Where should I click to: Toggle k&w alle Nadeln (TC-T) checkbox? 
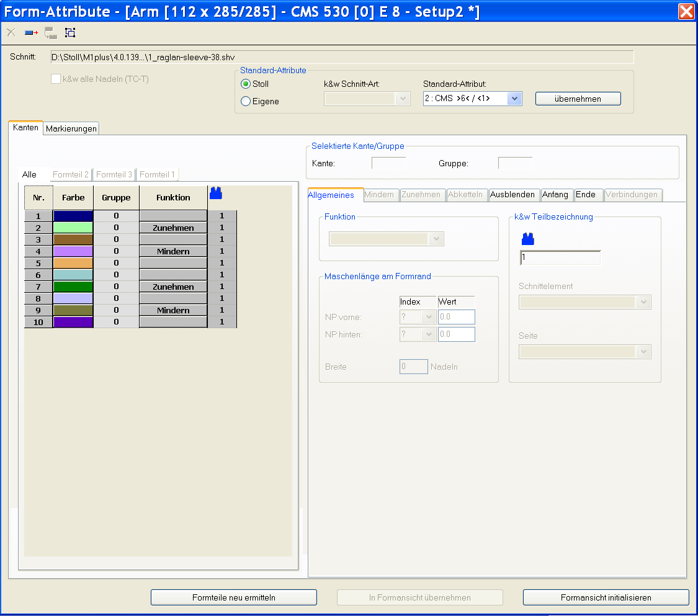[x=56, y=79]
